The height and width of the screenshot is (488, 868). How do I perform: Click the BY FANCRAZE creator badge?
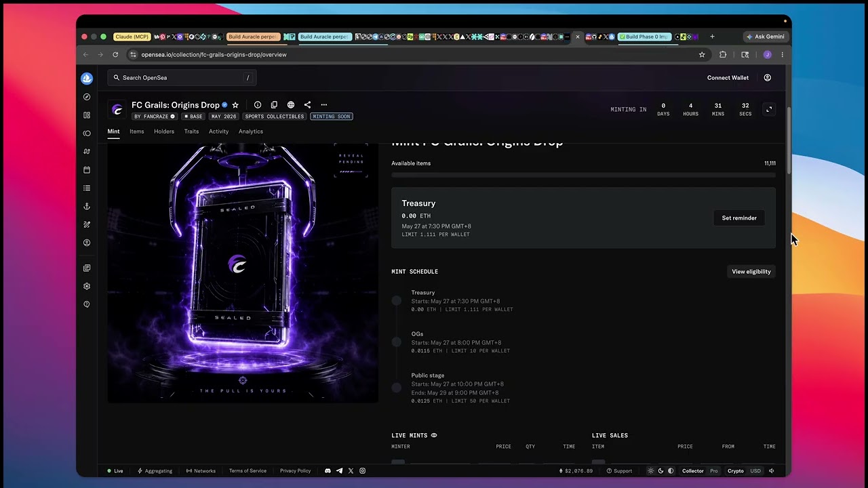pos(155,117)
